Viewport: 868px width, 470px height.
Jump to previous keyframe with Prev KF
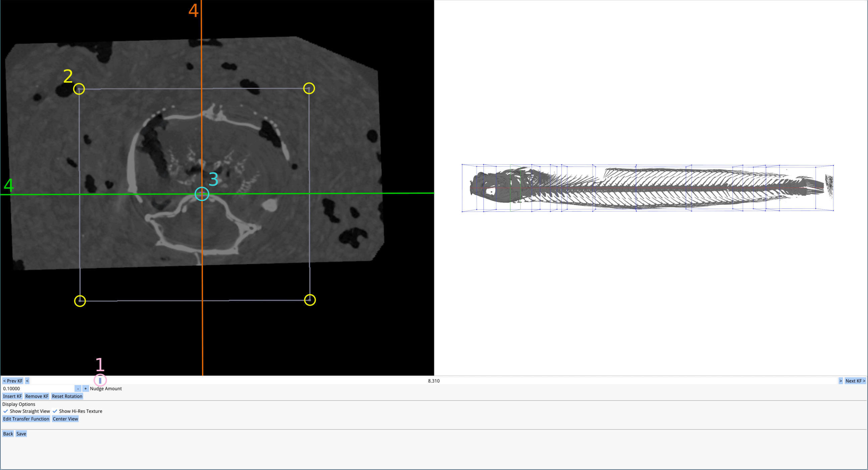pos(13,381)
